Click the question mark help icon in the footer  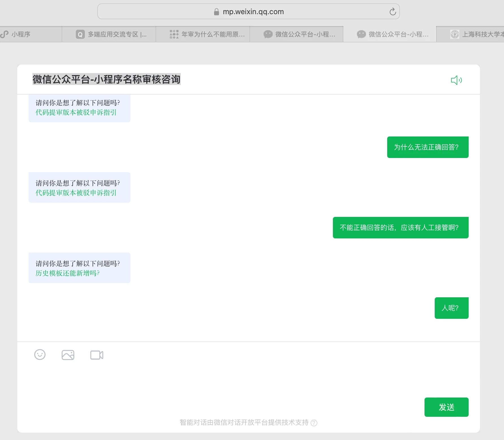pyautogui.click(x=314, y=423)
